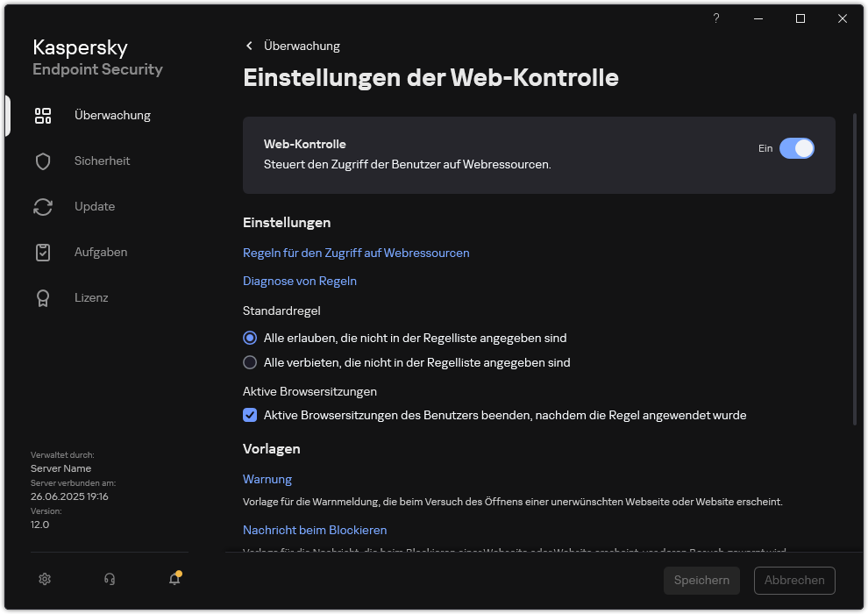Open the Aufgaben tasks icon
This screenshot has height=614, width=868.
pyautogui.click(x=43, y=252)
